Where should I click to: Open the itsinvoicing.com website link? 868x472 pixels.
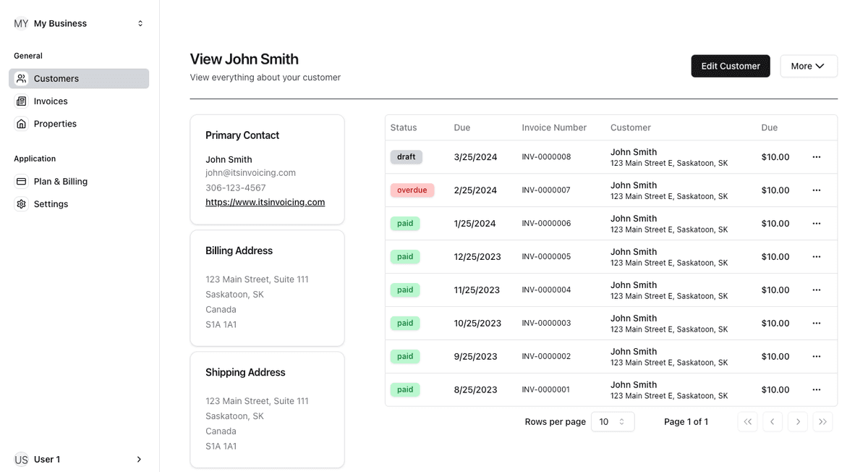click(x=265, y=203)
